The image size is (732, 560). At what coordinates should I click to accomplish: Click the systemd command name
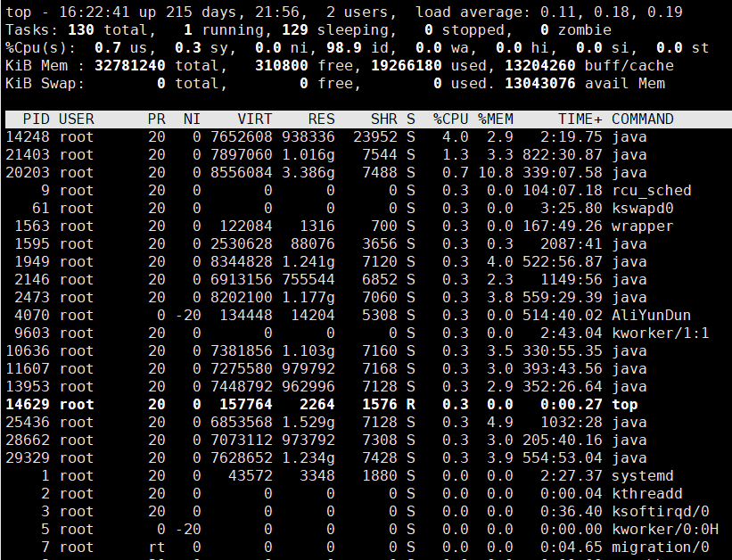(x=642, y=476)
